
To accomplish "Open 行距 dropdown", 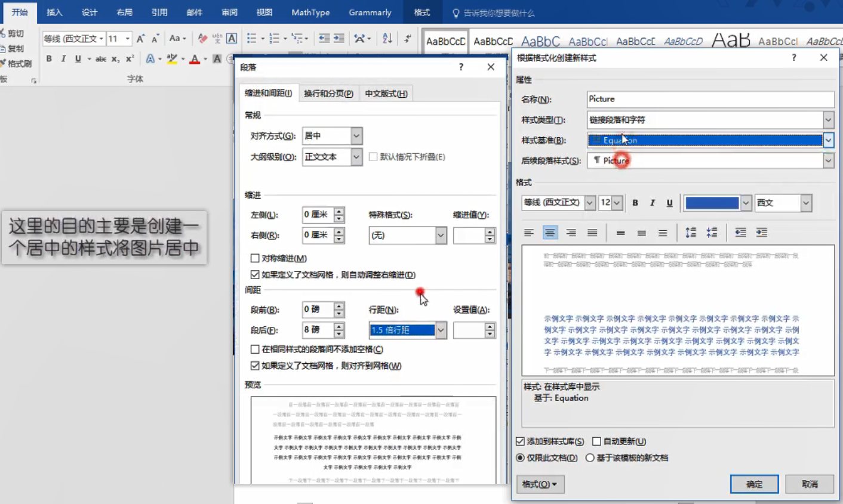I will click(441, 330).
